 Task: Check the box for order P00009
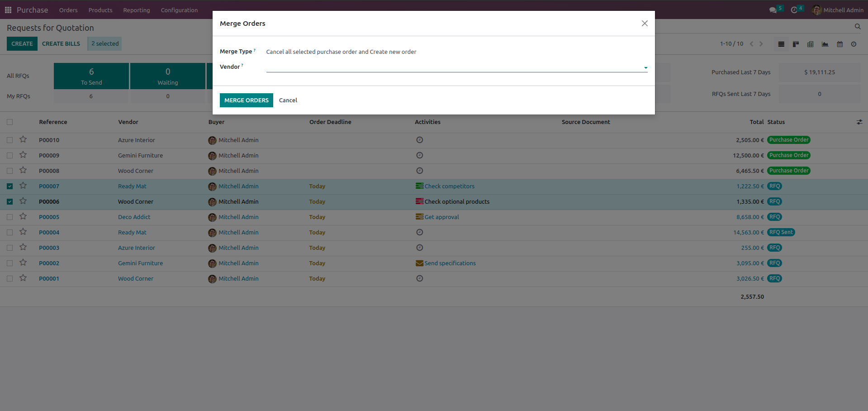click(10, 155)
